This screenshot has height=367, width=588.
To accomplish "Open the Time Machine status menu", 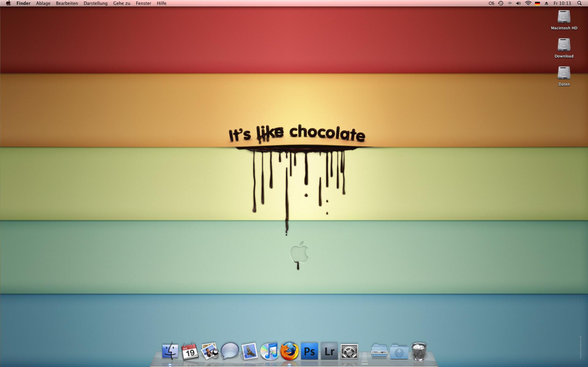I will [x=501, y=3].
